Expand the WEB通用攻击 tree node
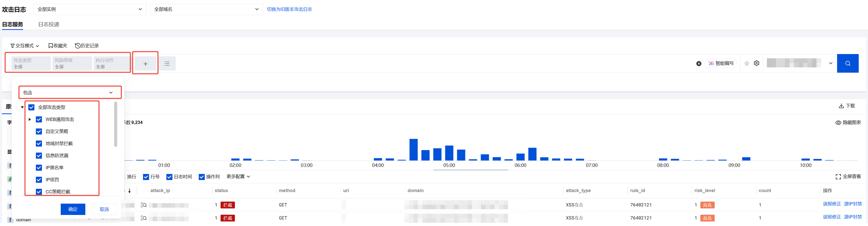Image resolution: width=868 pixels, height=226 pixels. pos(30,120)
